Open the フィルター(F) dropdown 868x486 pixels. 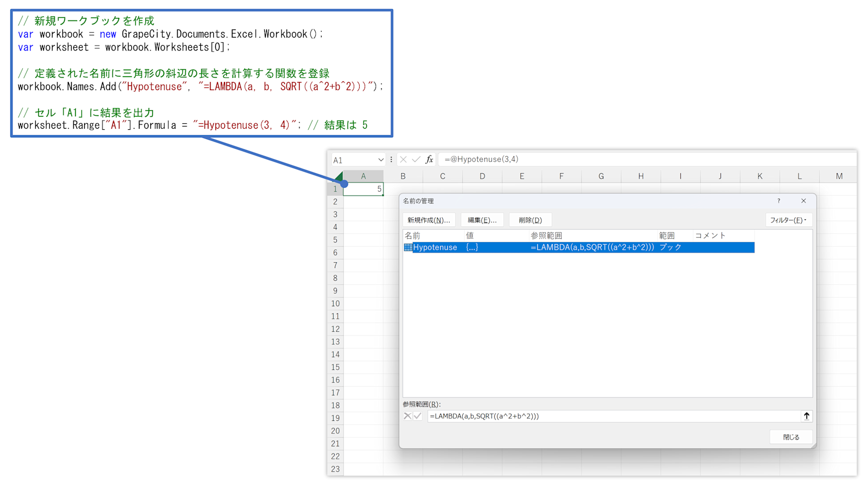(788, 220)
